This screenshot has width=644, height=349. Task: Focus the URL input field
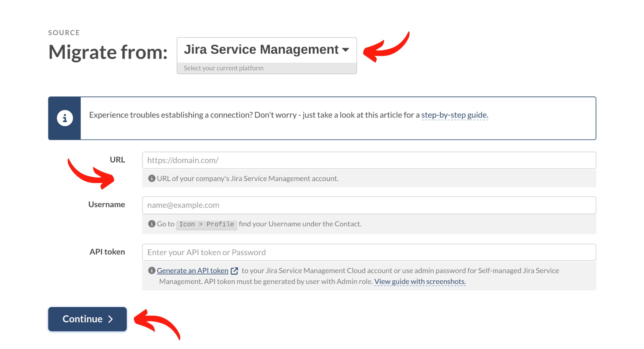(x=369, y=160)
